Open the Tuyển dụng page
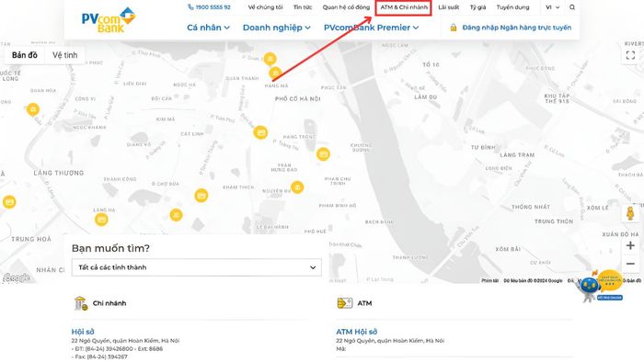 [x=512, y=7]
